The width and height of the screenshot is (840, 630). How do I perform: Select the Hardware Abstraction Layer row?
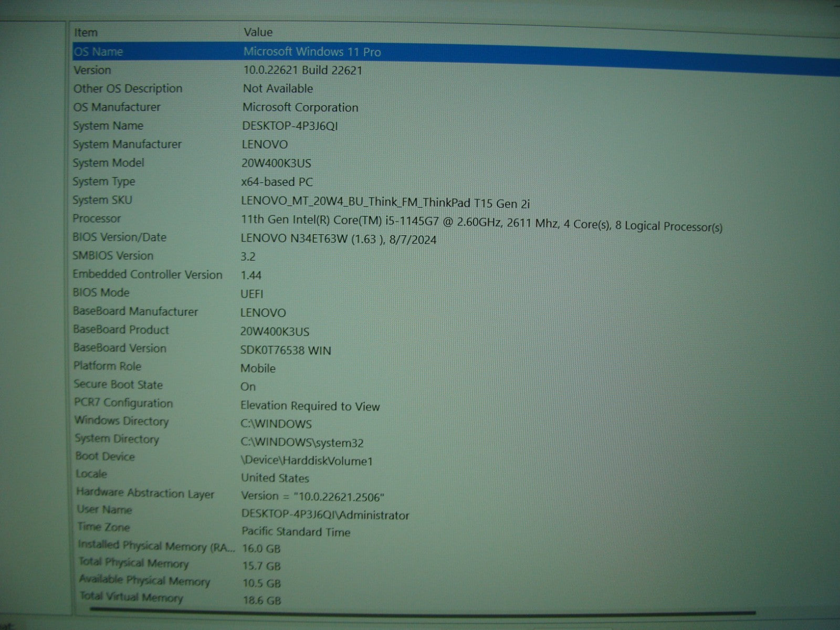[x=145, y=493]
